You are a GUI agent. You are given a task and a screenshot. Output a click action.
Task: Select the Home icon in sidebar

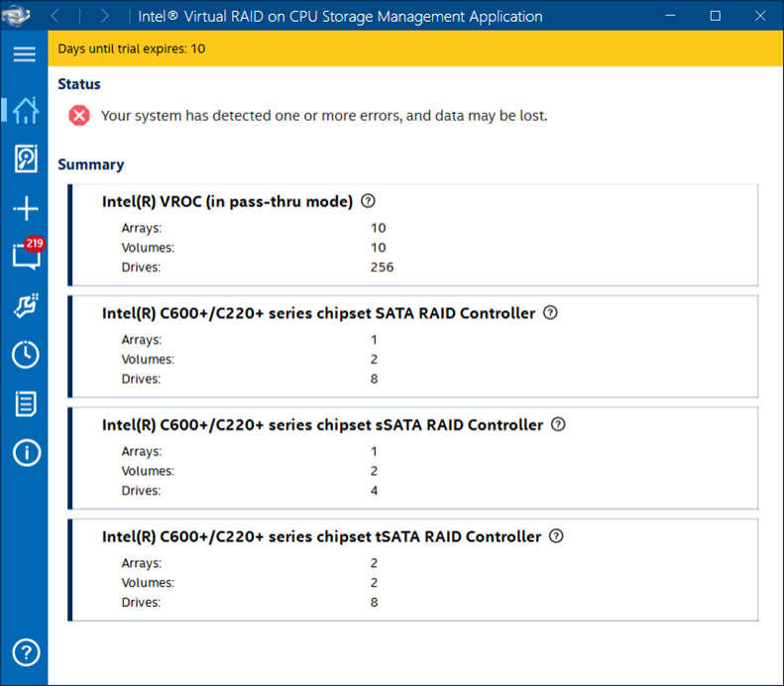click(25, 110)
